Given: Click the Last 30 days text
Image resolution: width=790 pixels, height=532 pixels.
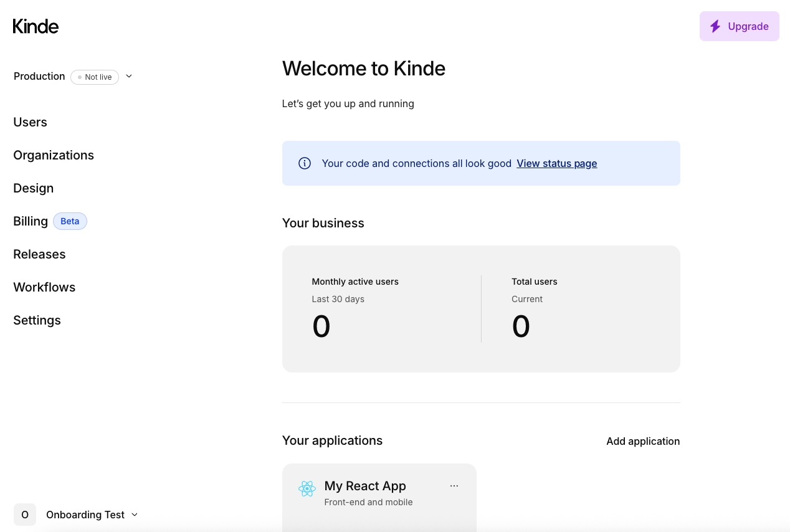Looking at the screenshot, I should [x=338, y=299].
